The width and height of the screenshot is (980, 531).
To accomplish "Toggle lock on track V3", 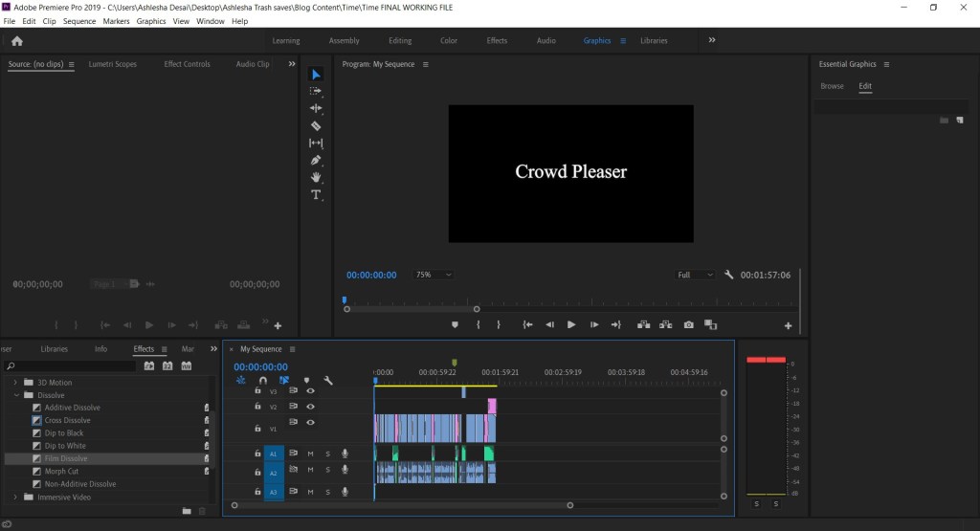I will point(257,391).
